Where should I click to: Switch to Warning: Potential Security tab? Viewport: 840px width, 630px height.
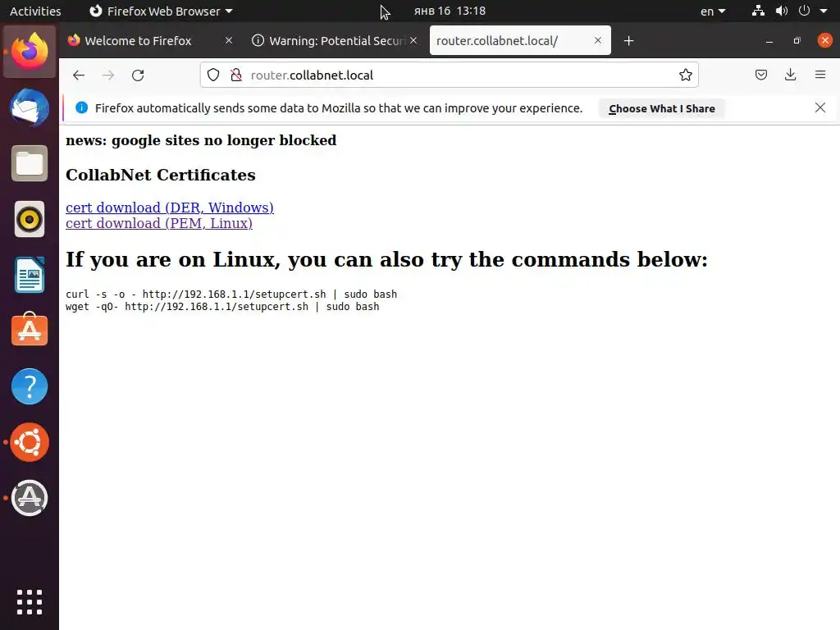click(x=335, y=41)
